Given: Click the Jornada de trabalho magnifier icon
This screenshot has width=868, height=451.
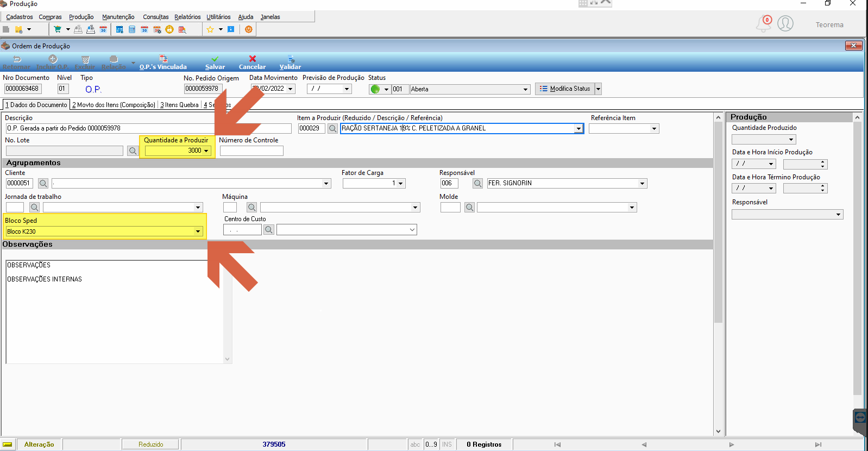Looking at the screenshot, I should click(34, 207).
